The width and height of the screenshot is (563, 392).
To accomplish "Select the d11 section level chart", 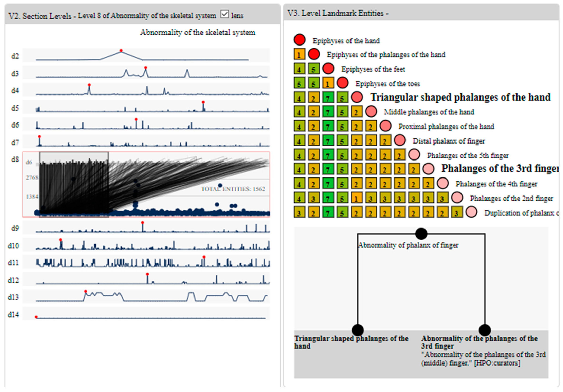I will [x=146, y=262].
